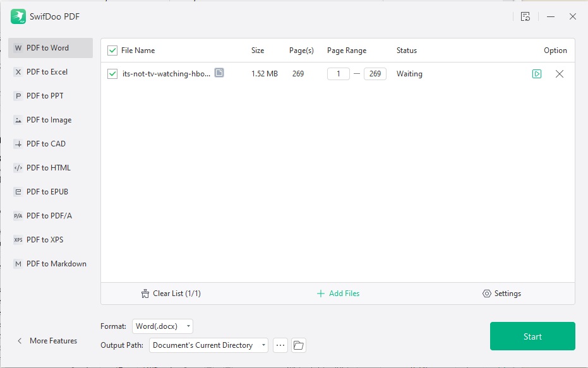Image resolution: width=588 pixels, height=368 pixels.
Task: Click the CAD icon in the sidebar
Action: pyautogui.click(x=18, y=144)
